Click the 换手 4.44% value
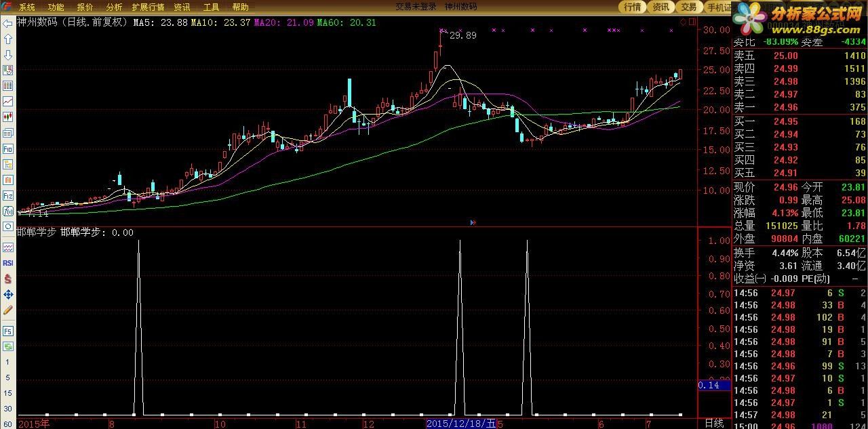Screen dimensions: 868x429 point(784,252)
